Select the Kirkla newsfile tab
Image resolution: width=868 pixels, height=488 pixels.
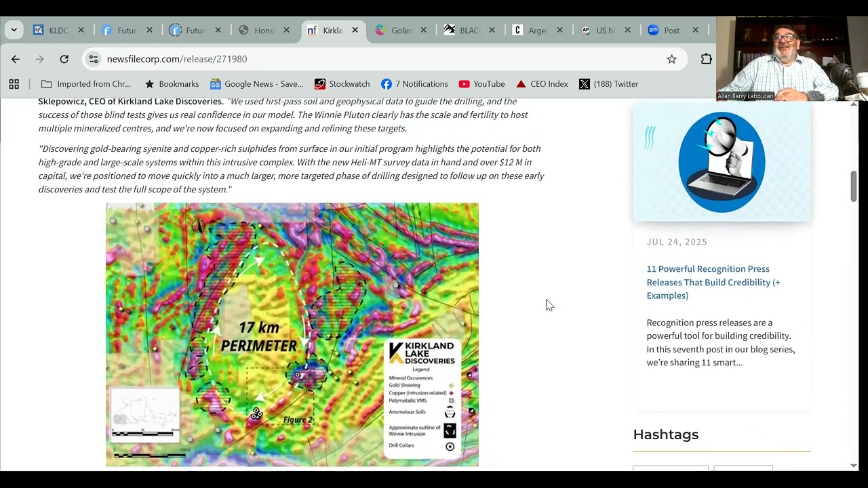tap(332, 30)
